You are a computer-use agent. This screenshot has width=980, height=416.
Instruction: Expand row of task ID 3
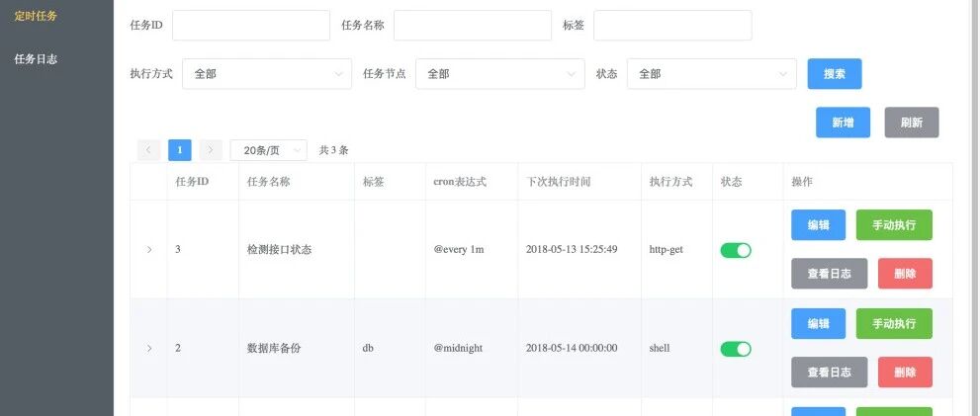coord(149,250)
